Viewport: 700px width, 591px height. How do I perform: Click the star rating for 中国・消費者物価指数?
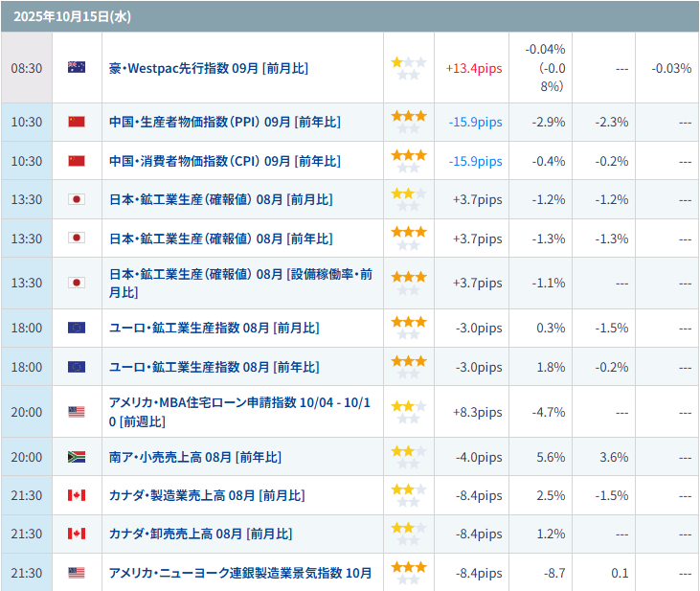coord(409,161)
